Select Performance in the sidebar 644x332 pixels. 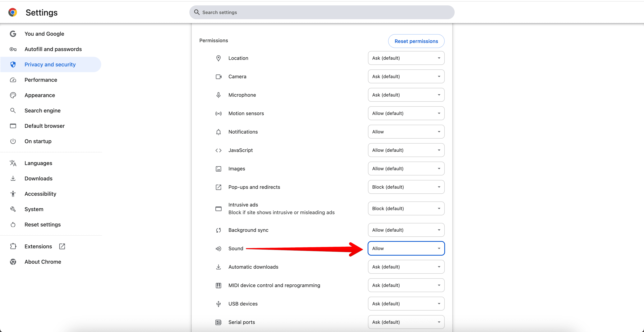[x=51, y=80]
